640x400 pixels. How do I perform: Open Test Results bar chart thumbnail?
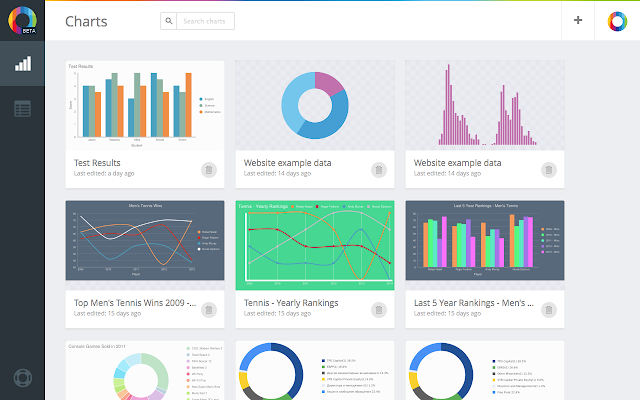click(145, 105)
